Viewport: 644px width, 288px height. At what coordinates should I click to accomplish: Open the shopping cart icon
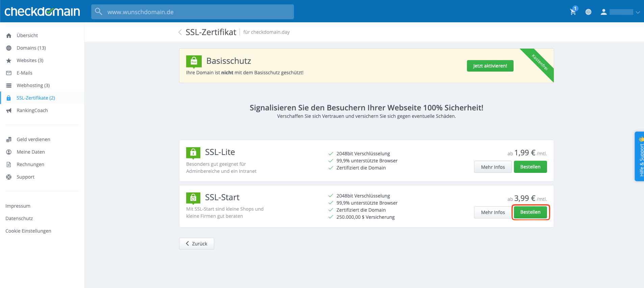[x=573, y=12]
